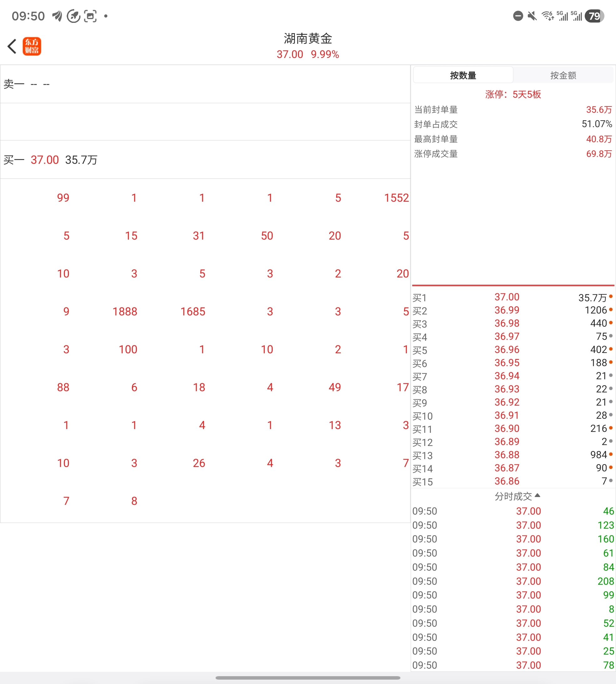
Task: Select the 买一 37.00 price row
Action: [x=51, y=160]
